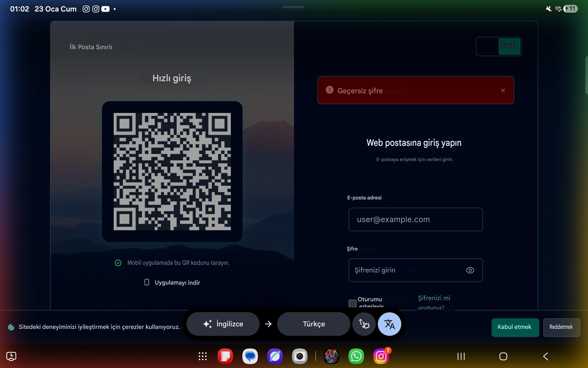
Task: Tap the phone icon beside 'Uygulamayı indir'
Action: pos(147,282)
